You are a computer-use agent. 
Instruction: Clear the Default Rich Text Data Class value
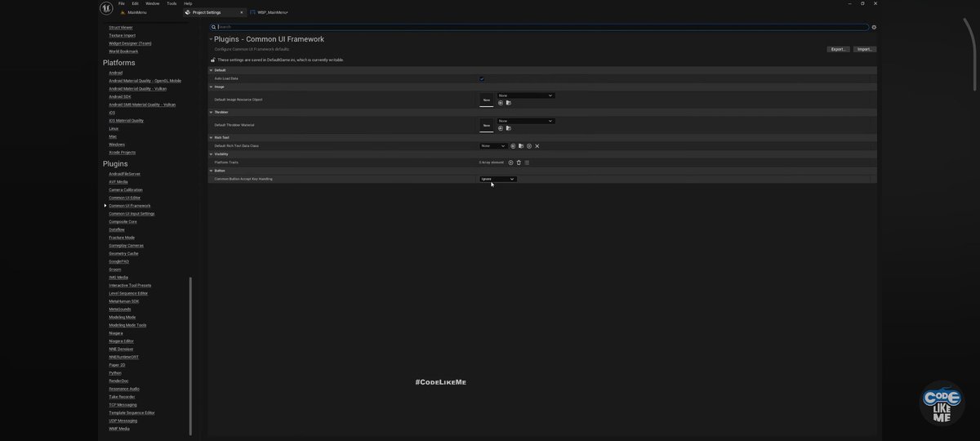point(537,146)
